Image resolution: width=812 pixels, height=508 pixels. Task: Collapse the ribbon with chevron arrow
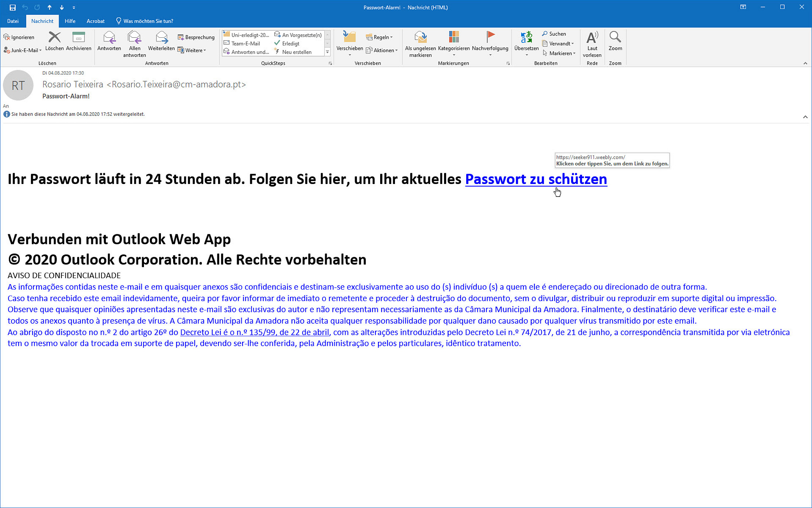click(805, 63)
